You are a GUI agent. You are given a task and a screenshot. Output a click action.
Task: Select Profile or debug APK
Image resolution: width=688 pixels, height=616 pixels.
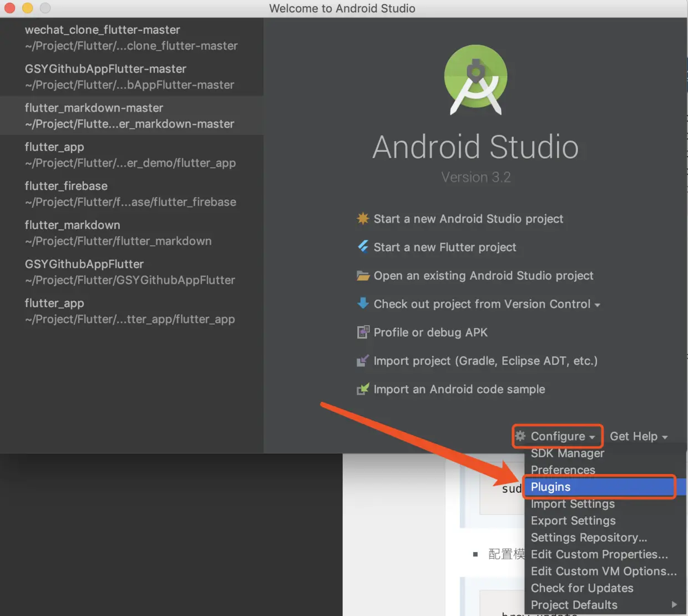click(431, 332)
